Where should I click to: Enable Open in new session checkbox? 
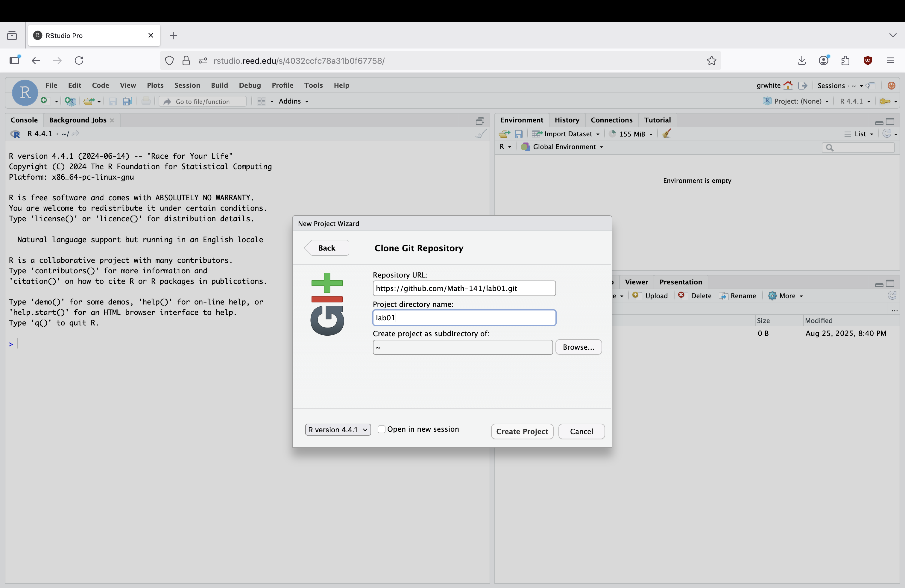(x=381, y=429)
